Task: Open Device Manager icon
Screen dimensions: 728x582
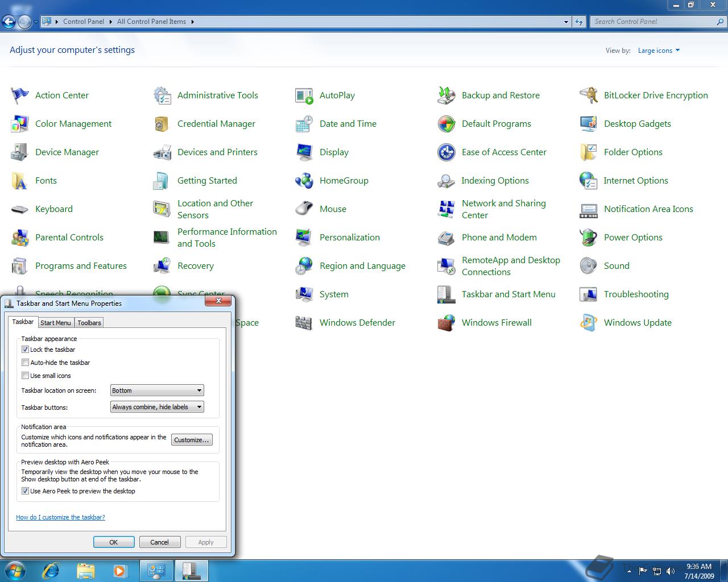Action: tap(20, 152)
